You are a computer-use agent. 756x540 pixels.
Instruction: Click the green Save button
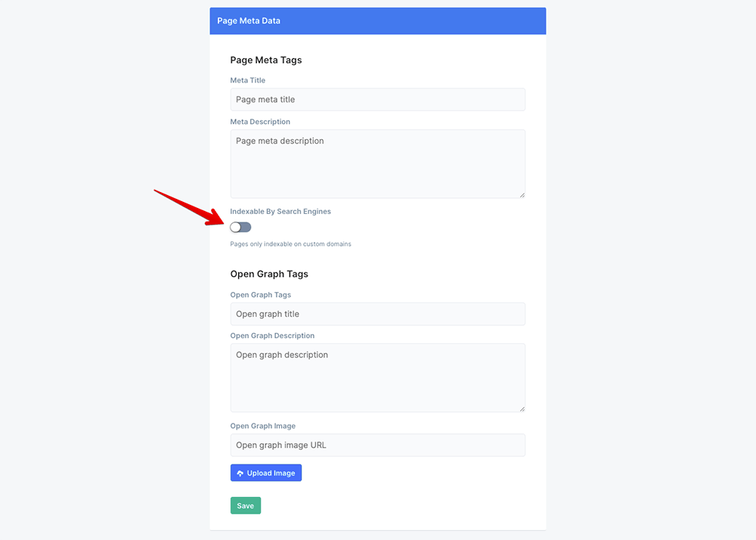245,505
